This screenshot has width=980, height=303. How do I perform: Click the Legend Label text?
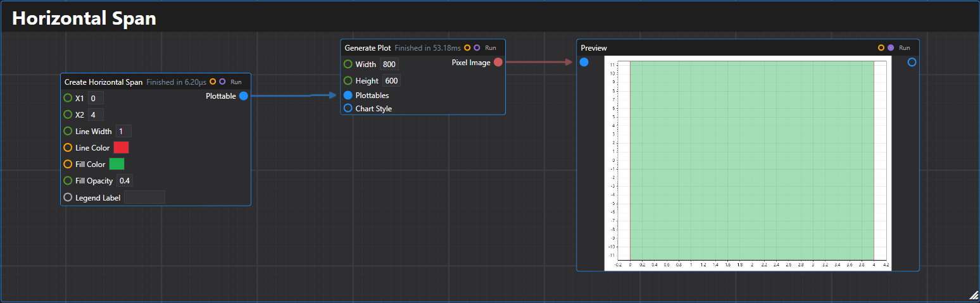pyautogui.click(x=98, y=197)
